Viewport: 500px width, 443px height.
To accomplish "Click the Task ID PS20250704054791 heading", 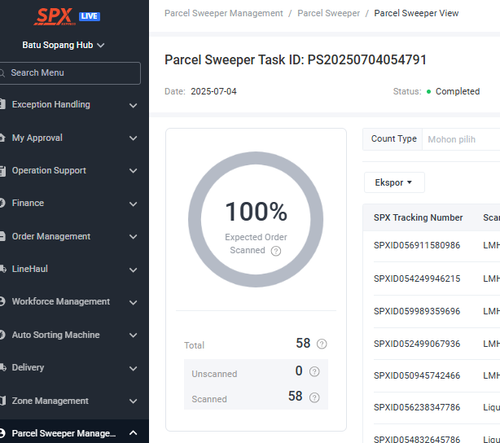I will [x=295, y=60].
